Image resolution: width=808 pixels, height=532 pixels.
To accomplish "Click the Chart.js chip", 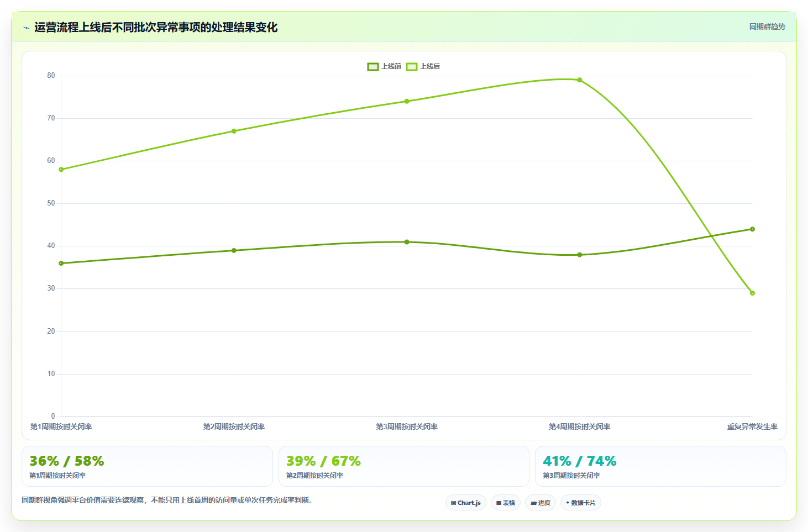I will tap(466, 503).
